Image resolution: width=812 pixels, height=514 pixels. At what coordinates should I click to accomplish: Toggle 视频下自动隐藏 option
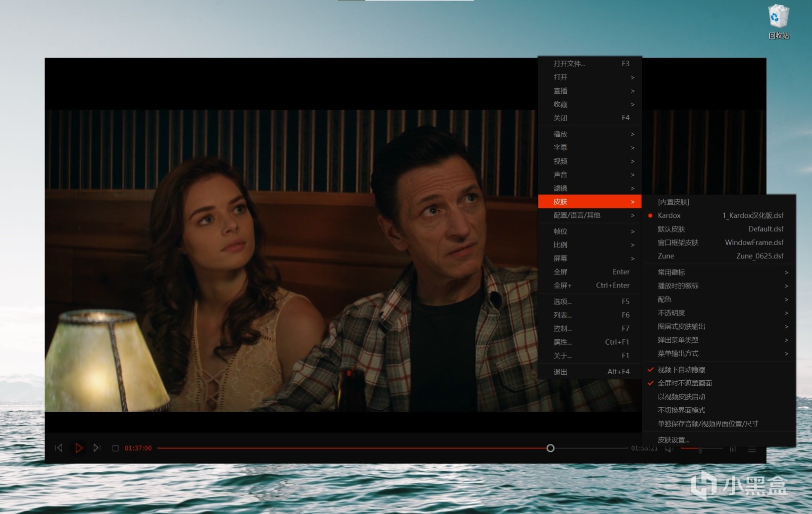719,370
